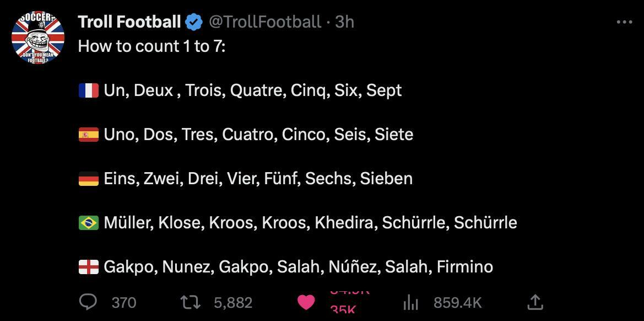Image resolution: width=644 pixels, height=321 pixels.
Task: Toggle the pink heart like icon
Action: point(306,302)
